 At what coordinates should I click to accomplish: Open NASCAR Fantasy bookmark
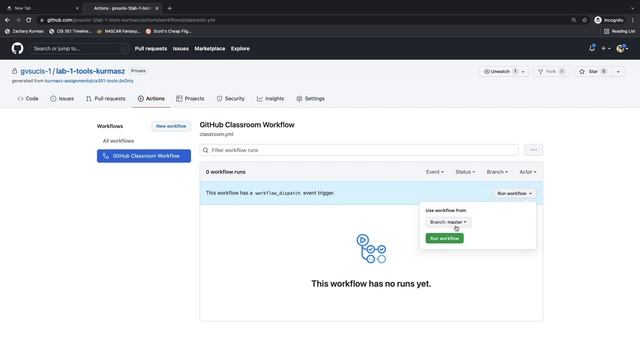click(x=118, y=31)
